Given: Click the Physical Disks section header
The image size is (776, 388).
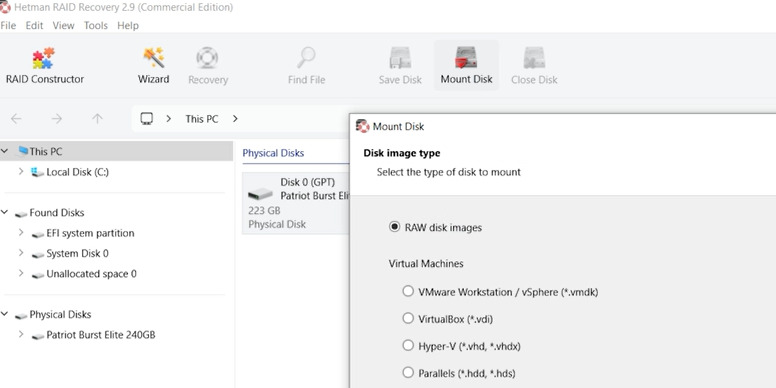Looking at the screenshot, I should pos(273,153).
